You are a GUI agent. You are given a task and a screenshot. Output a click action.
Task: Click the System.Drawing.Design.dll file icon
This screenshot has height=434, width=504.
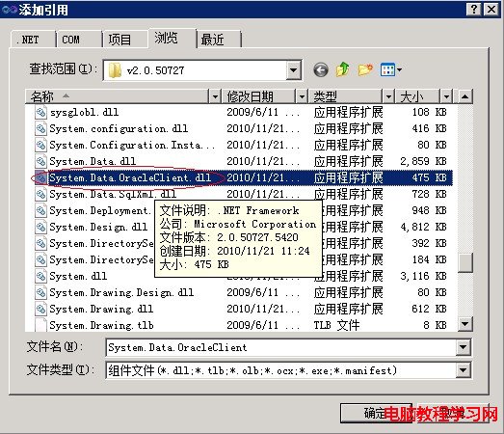pyautogui.click(x=40, y=292)
